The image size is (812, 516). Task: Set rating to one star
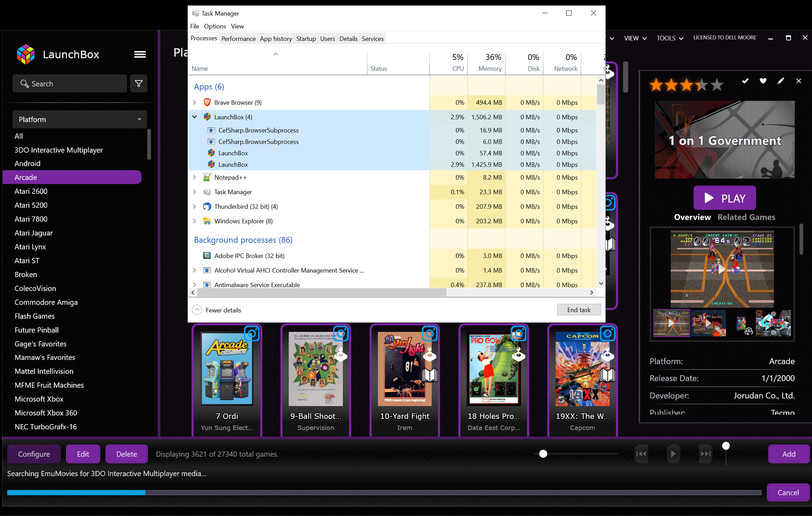[656, 85]
